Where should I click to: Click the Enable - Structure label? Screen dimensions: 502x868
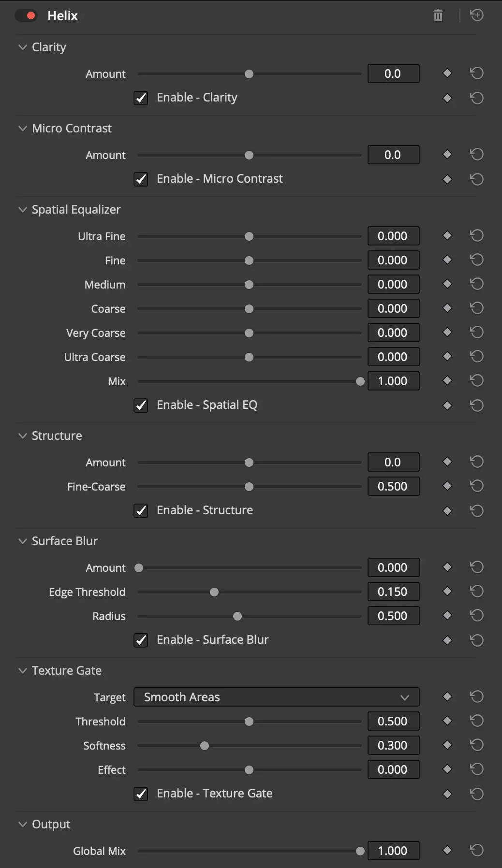204,510
